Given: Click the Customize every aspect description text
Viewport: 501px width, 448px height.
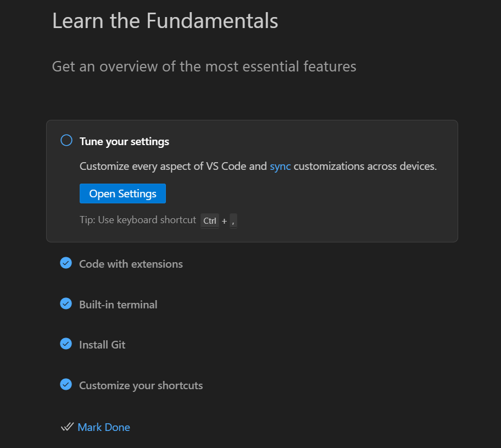Looking at the screenshot, I should pos(174,167).
